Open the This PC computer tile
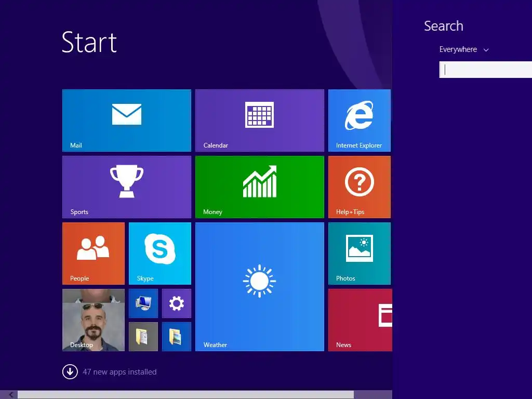532x399 pixels. [143, 303]
